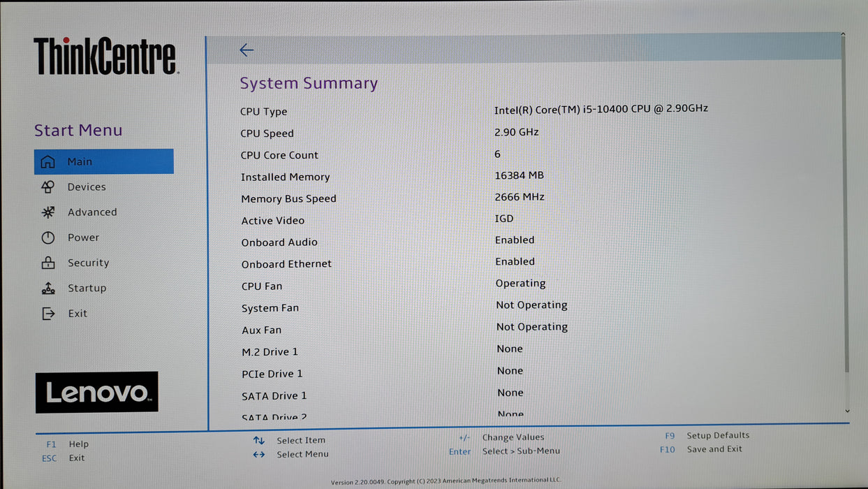This screenshot has height=489, width=868.
Task: Click the Active Video label
Action: click(272, 221)
